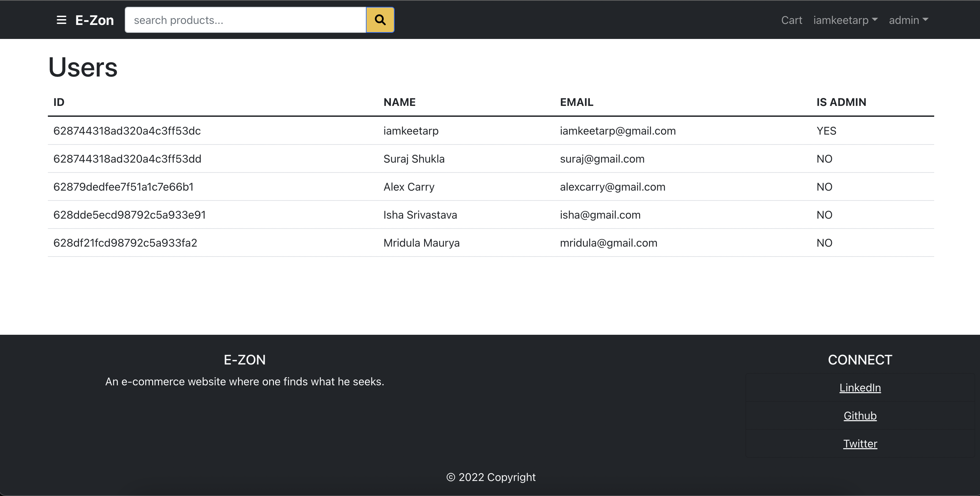Select Alex Carry's email address
Image resolution: width=980 pixels, height=496 pixels.
[612, 187]
